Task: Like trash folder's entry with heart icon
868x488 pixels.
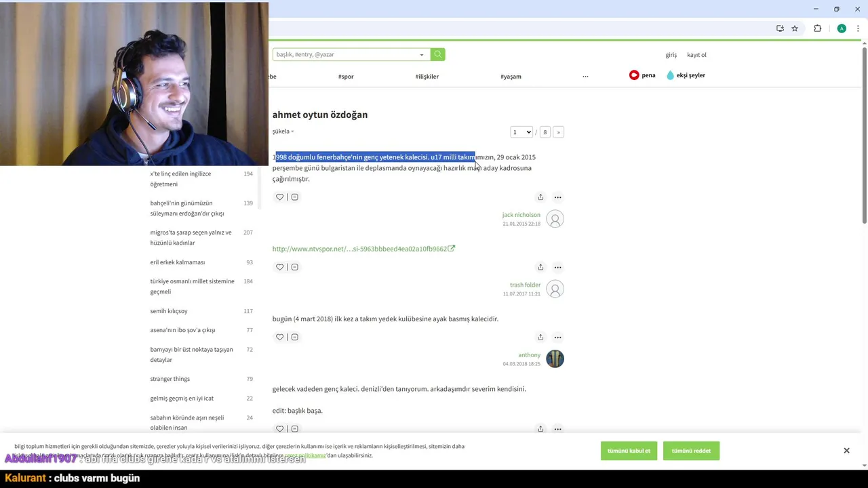Action: click(x=279, y=267)
